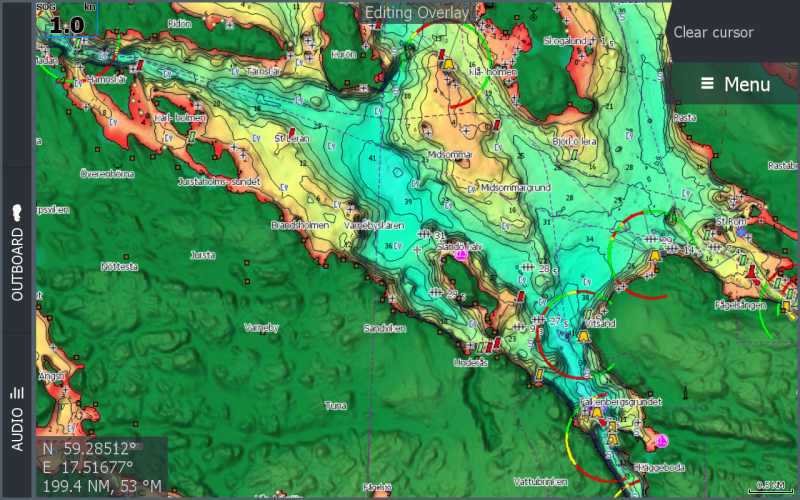
Task: Select the red beacon near Fågelsången
Action: point(748,272)
